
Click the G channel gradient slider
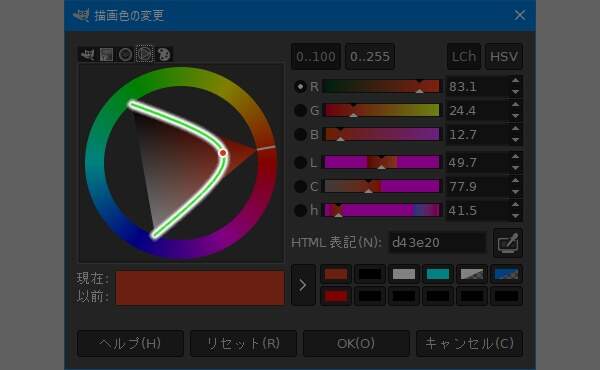(382, 111)
